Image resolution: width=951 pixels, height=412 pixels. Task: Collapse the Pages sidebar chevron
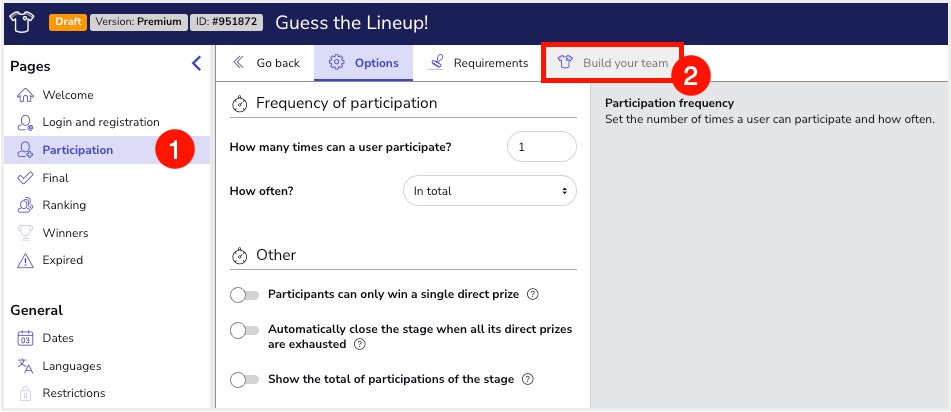click(x=197, y=63)
